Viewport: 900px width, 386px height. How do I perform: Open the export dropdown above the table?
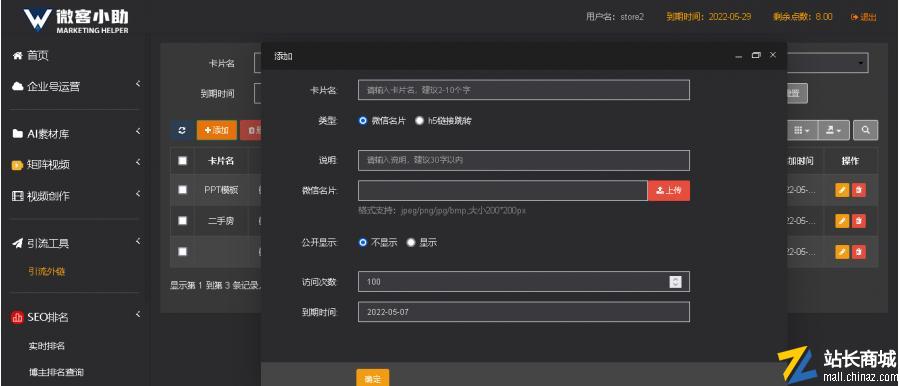833,130
